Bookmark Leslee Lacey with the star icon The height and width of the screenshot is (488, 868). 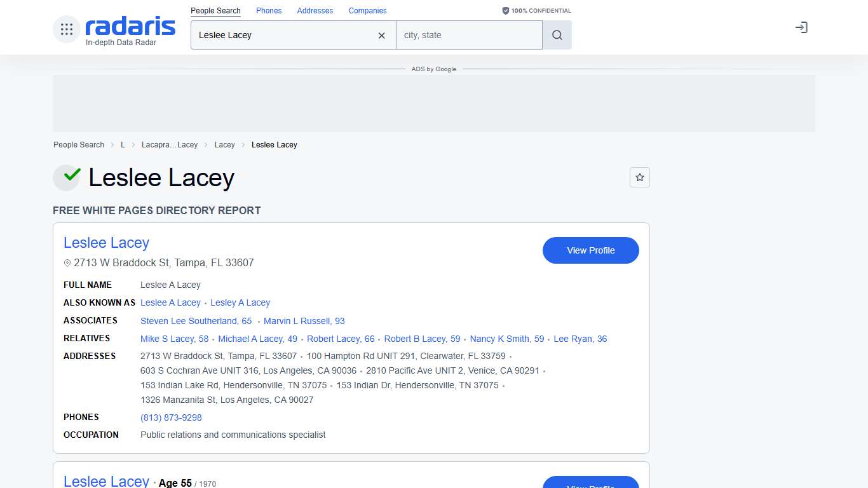639,177
